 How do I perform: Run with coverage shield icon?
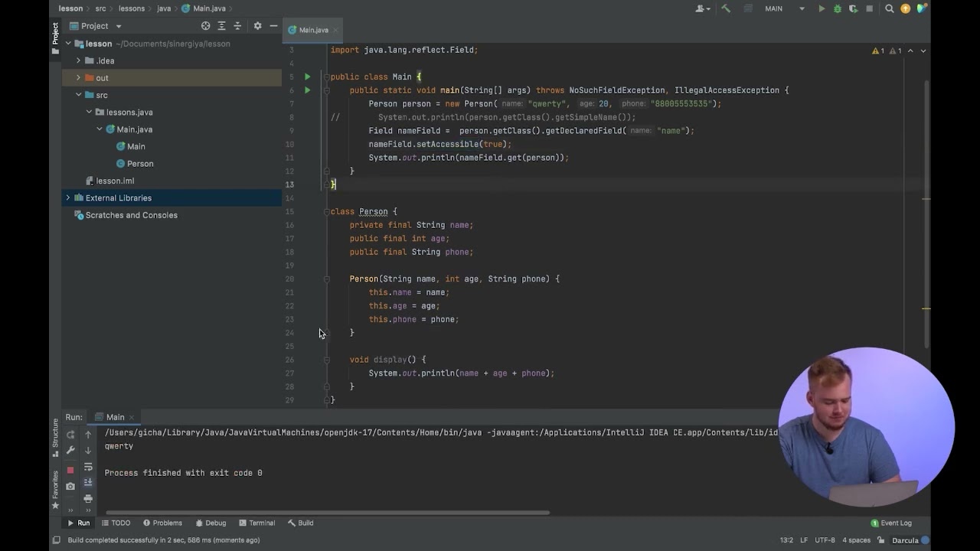pos(853,8)
